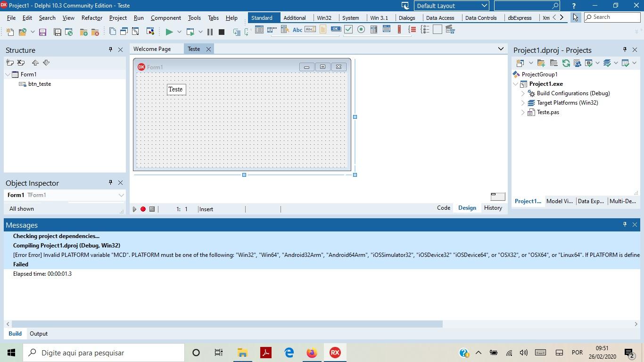Select the Label (Abc) palette component
The height and width of the screenshot is (362, 644).
[x=297, y=30]
